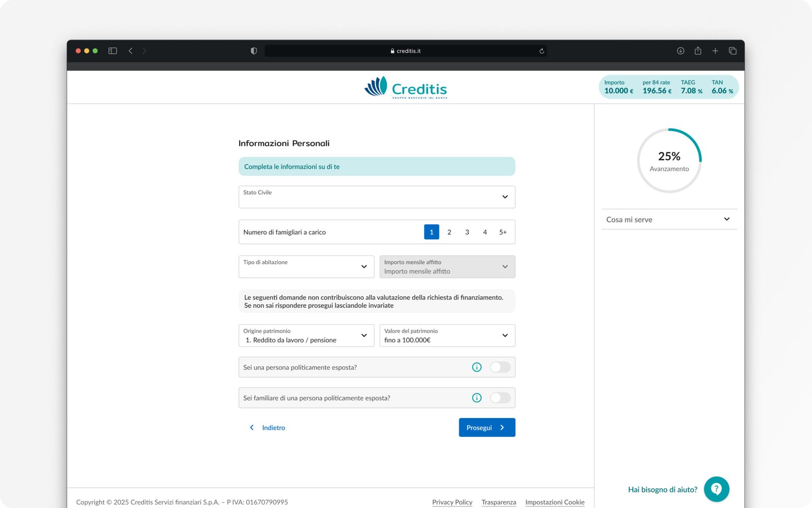This screenshot has height=508, width=812.
Task: Click the new tab plus icon
Action: coord(715,51)
